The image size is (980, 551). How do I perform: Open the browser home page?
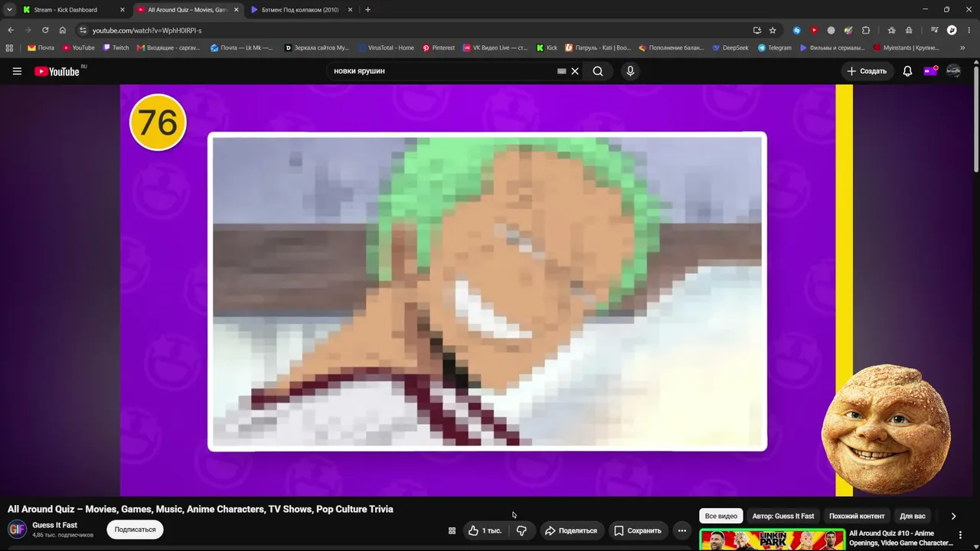pos(63,30)
